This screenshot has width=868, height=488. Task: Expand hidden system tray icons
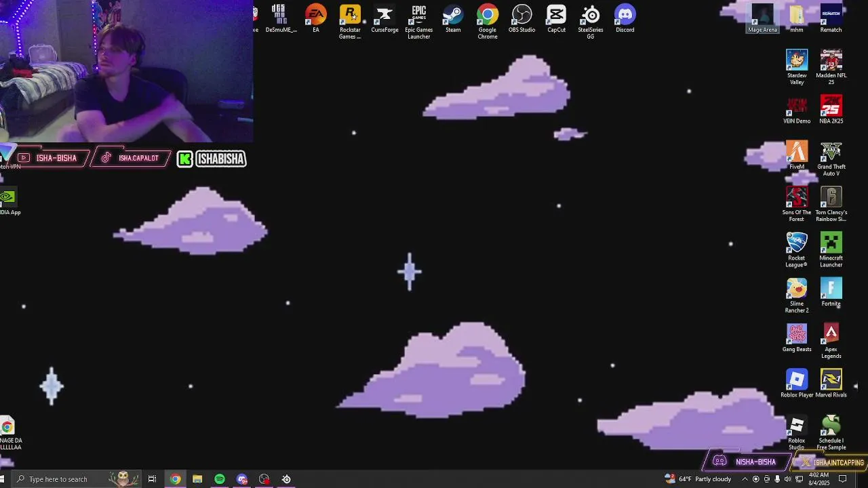[x=745, y=479]
